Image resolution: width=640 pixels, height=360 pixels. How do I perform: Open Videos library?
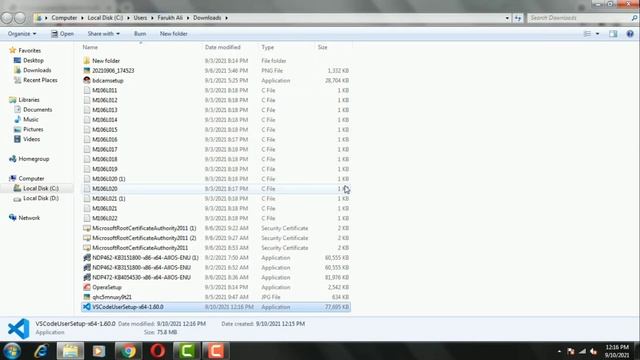coord(31,139)
